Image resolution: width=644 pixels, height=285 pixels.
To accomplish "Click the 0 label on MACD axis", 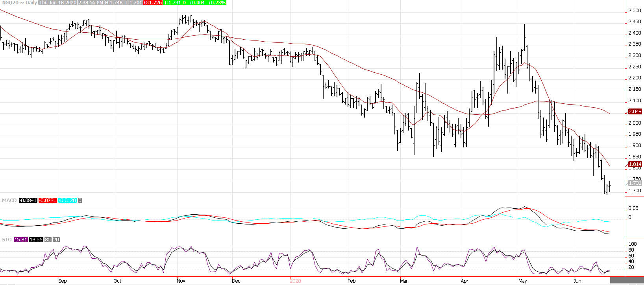I will click(x=630, y=217).
